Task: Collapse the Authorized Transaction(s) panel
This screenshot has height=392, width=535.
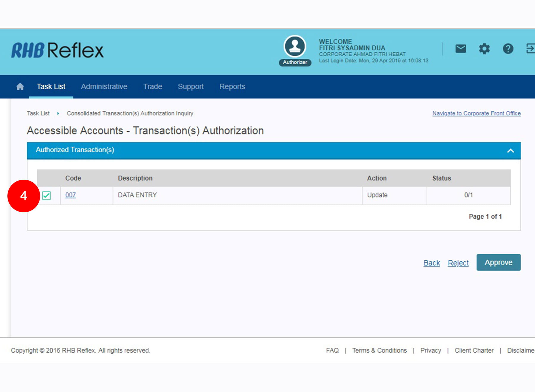Action: (x=510, y=151)
